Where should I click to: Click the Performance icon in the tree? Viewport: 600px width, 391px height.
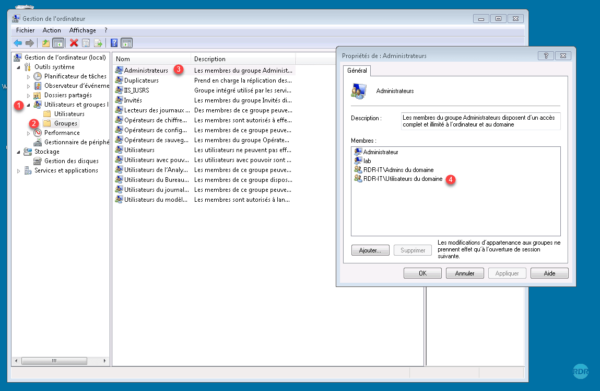pos(38,133)
